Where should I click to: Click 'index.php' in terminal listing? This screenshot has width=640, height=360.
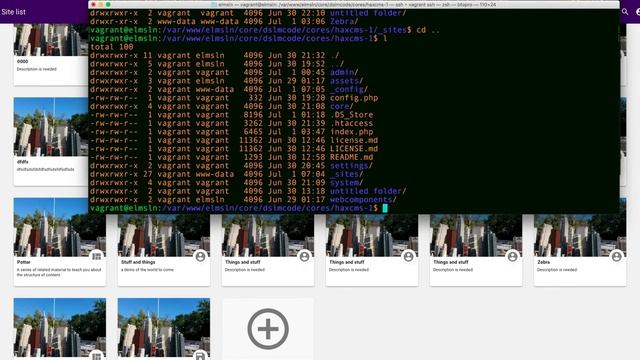point(351,132)
